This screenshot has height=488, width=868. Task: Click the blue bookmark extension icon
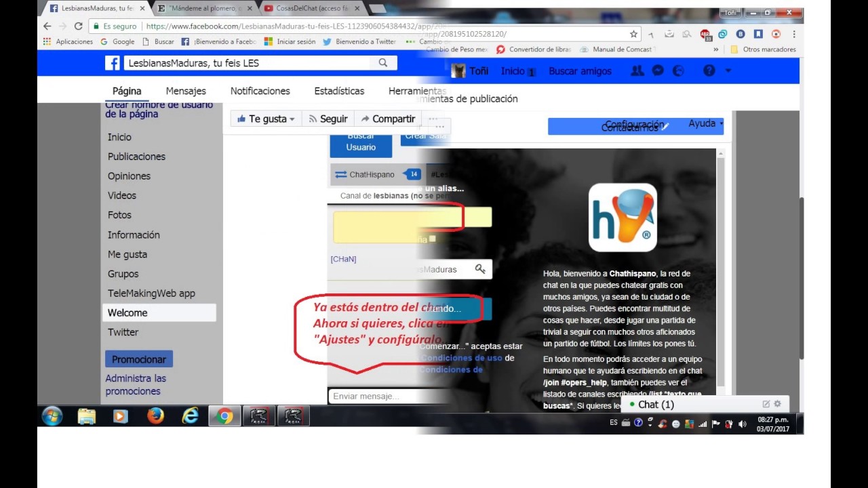click(x=758, y=34)
